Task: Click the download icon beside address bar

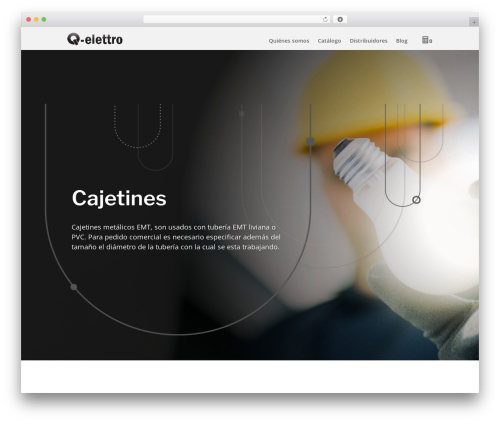Action: point(340,19)
